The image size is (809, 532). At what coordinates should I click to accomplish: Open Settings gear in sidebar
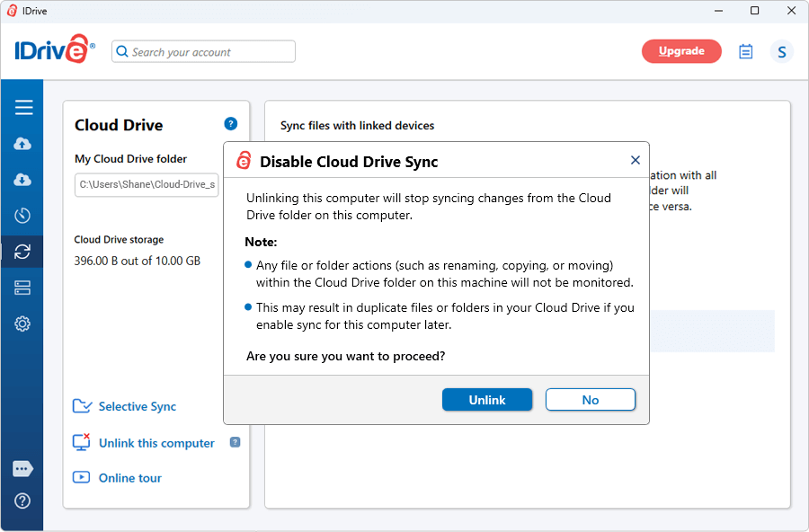pos(23,324)
